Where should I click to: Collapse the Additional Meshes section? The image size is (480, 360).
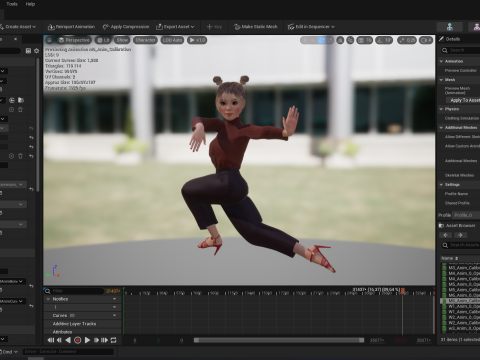click(x=441, y=128)
